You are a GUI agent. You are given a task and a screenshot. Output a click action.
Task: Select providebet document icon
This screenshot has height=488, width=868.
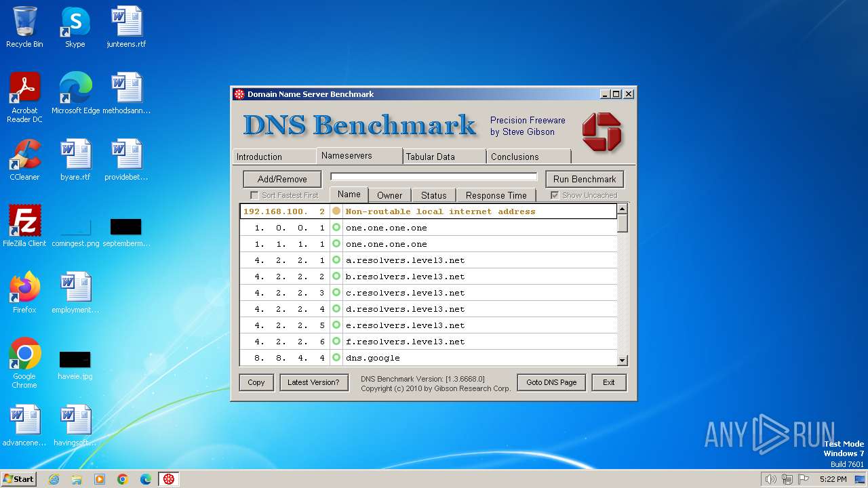(127, 160)
